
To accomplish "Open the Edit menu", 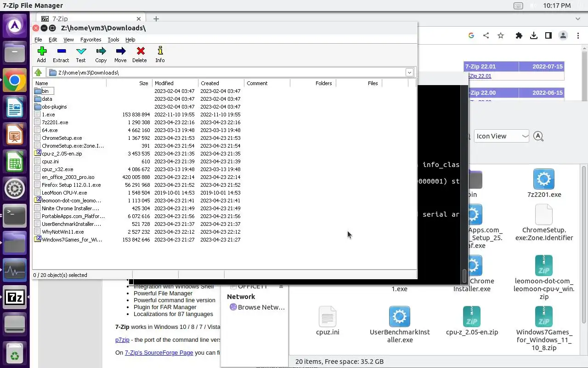I will pyautogui.click(x=53, y=40).
